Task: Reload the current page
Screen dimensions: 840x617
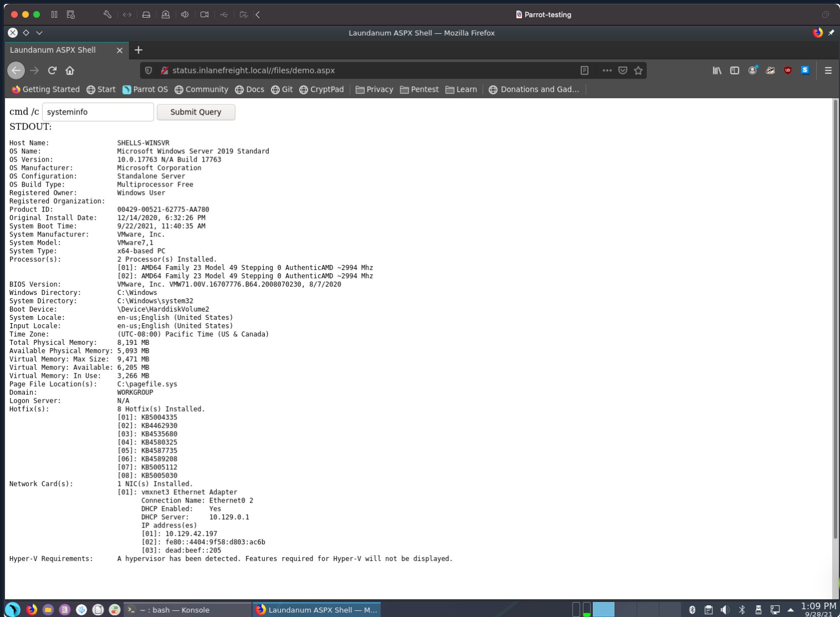Action: pos(52,71)
